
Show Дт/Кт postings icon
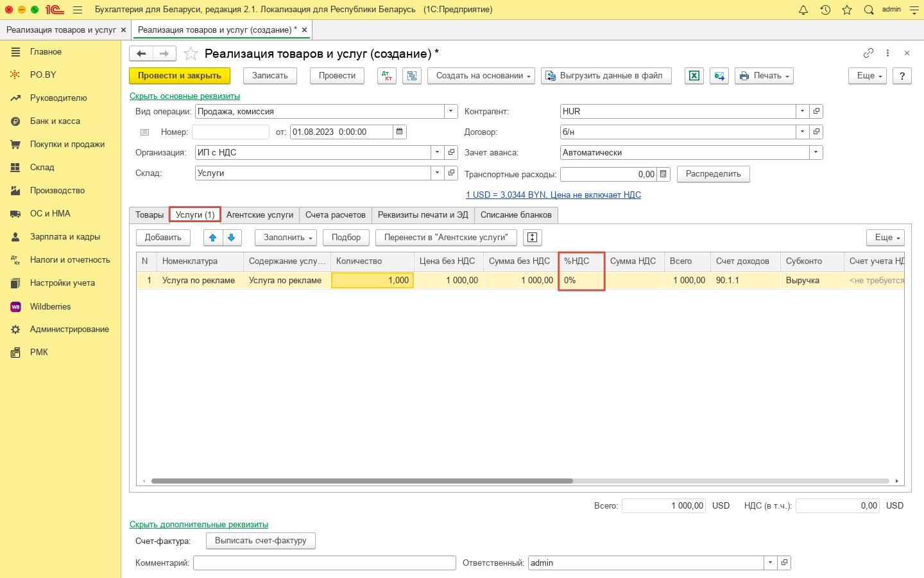[x=387, y=76]
